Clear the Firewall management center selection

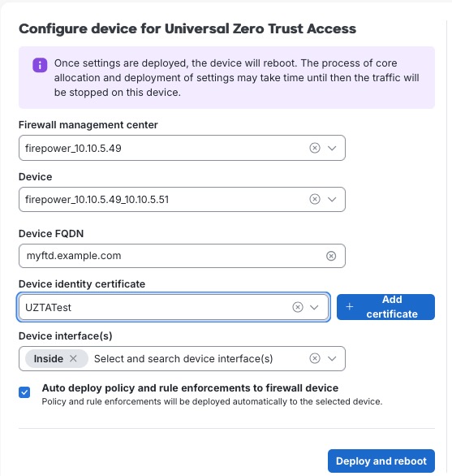pyautogui.click(x=315, y=148)
